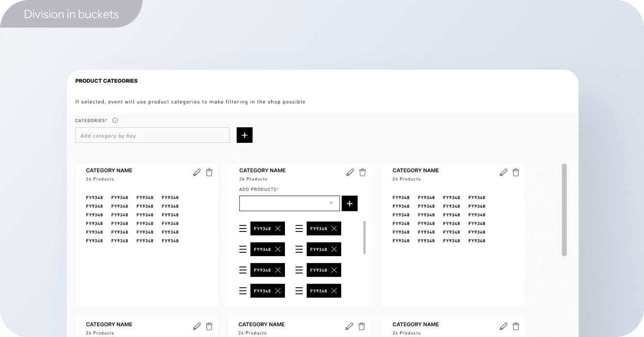The image size is (644, 337).
Task: Click CATEGORY NAME title of top-left card
Action: coord(109,170)
